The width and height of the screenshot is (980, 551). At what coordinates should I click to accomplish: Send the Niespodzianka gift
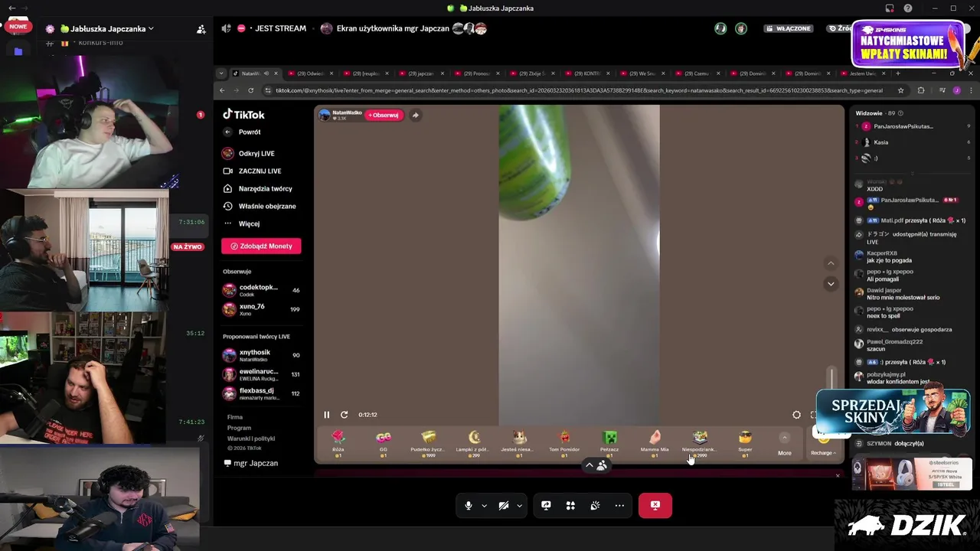coord(700,444)
